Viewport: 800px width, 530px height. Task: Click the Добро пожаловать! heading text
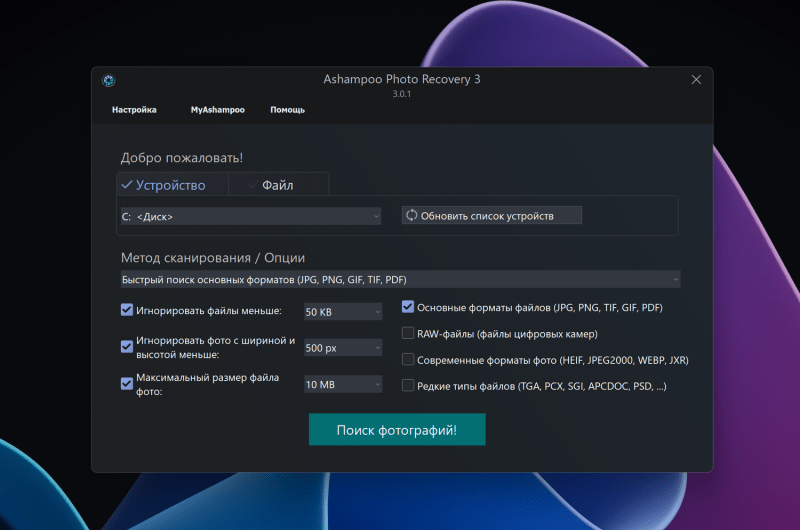tap(182, 158)
